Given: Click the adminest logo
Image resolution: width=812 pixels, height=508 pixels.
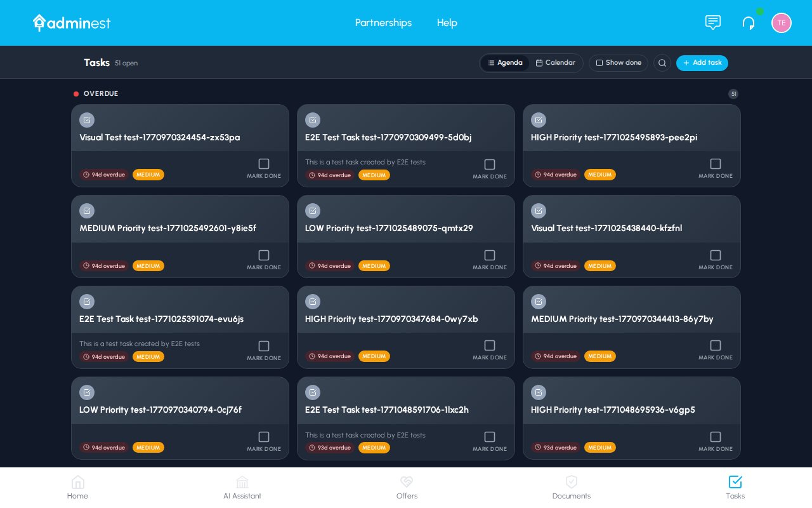Looking at the screenshot, I should point(72,23).
